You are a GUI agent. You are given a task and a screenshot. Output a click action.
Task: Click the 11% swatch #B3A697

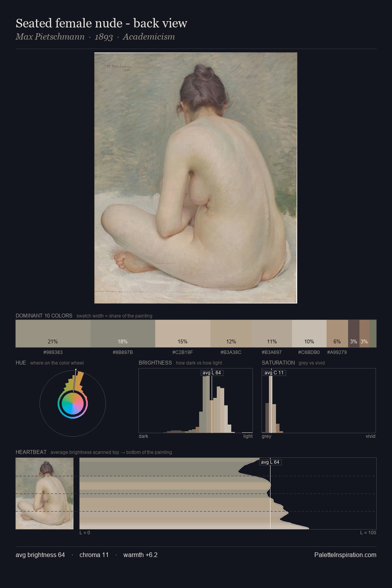point(272,334)
